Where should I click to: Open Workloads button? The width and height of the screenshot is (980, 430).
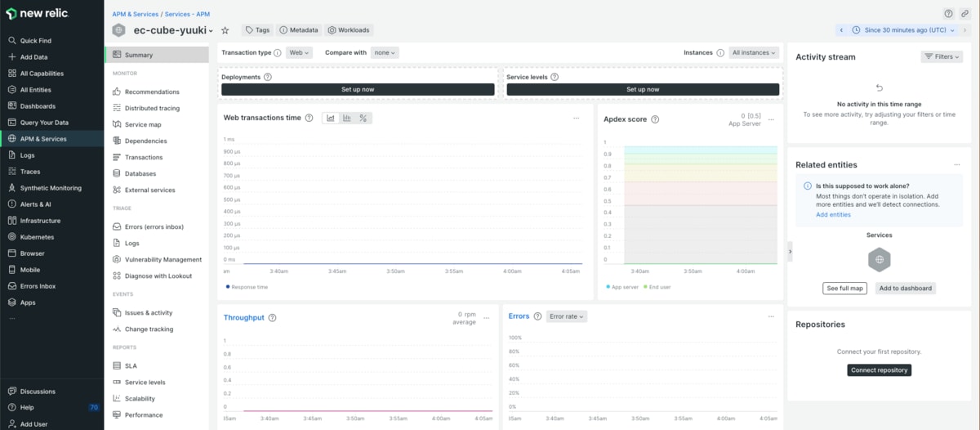[x=349, y=30]
